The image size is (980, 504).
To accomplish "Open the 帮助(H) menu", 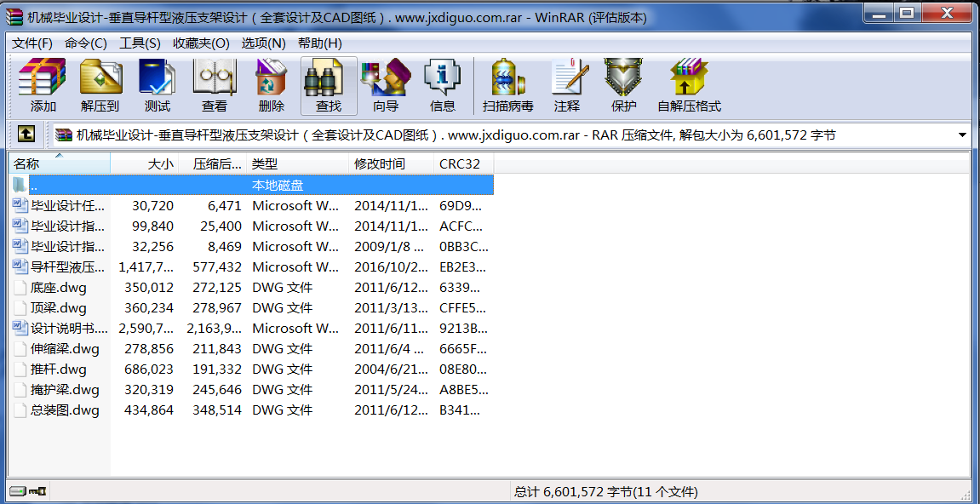I will tap(320, 43).
